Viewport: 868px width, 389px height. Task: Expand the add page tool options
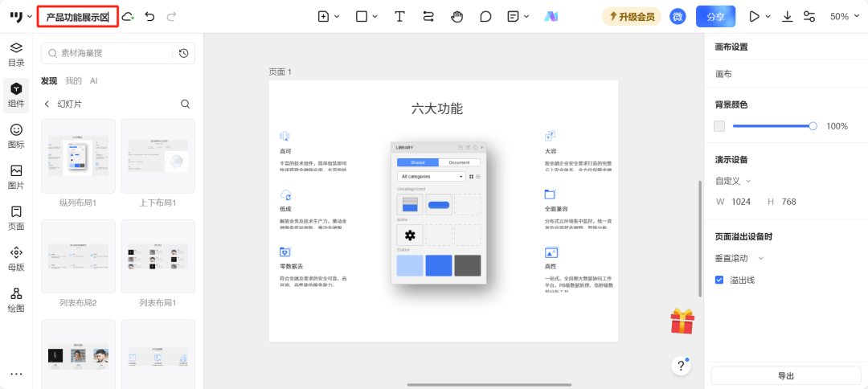point(337,17)
